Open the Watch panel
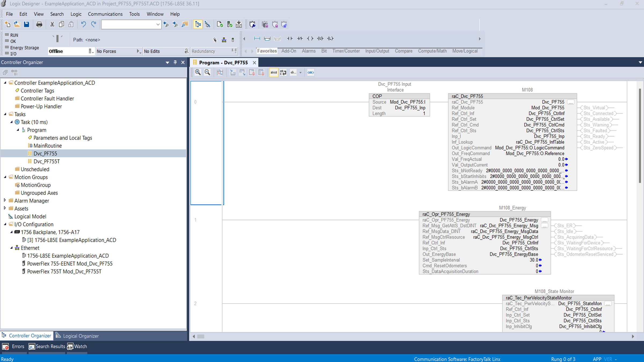This screenshot has width=644, height=362. [x=77, y=346]
